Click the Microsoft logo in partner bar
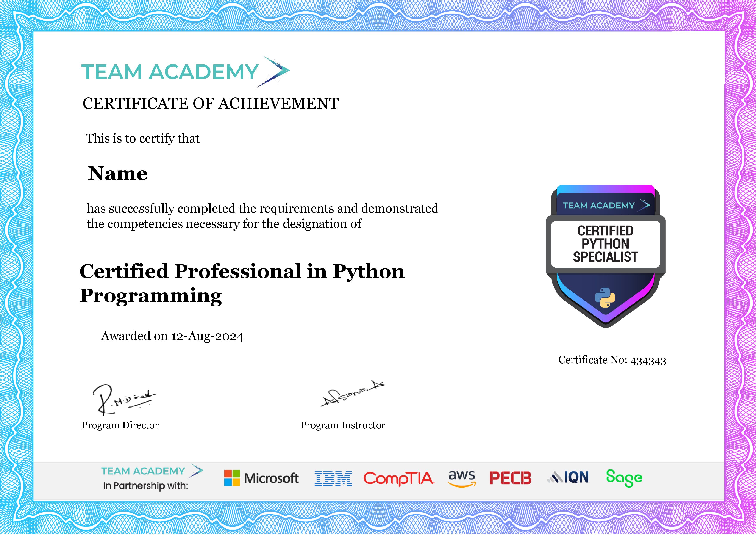The image size is (756, 535). (x=261, y=478)
